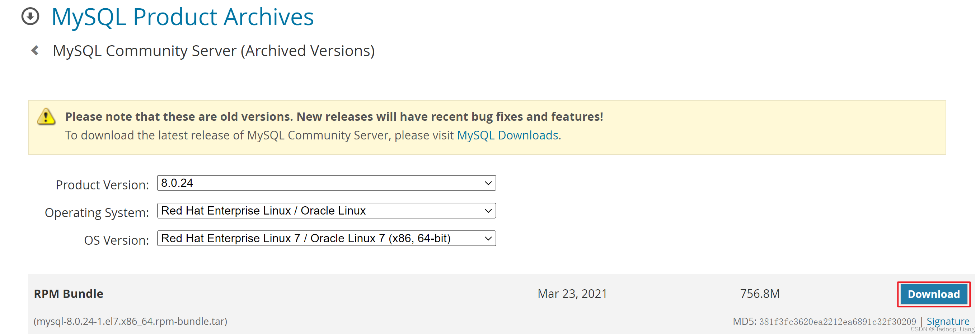Open the Product Version dropdown

327,183
